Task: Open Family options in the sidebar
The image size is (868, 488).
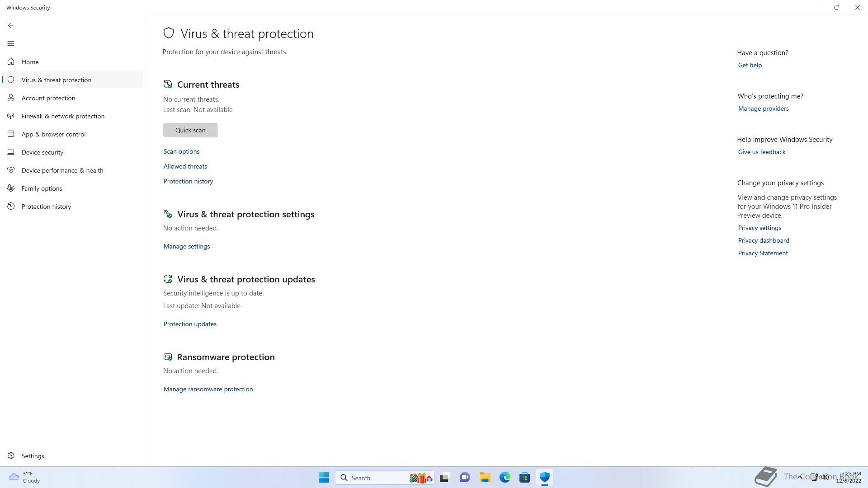Action: point(72,188)
